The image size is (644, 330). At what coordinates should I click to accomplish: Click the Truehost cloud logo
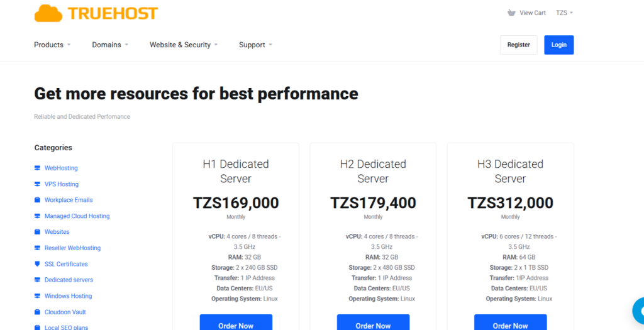[x=48, y=13]
